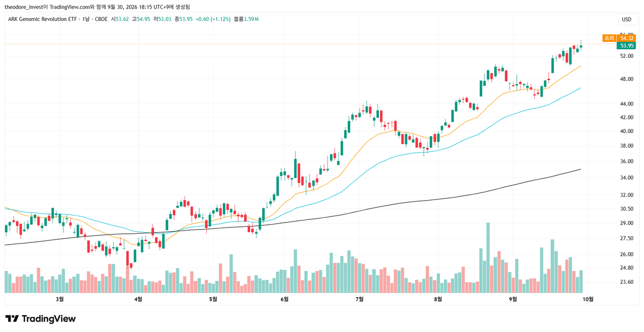Screen dimensions: 644x332
Task: Click the 40.00 price axis label
Action: pos(626,131)
